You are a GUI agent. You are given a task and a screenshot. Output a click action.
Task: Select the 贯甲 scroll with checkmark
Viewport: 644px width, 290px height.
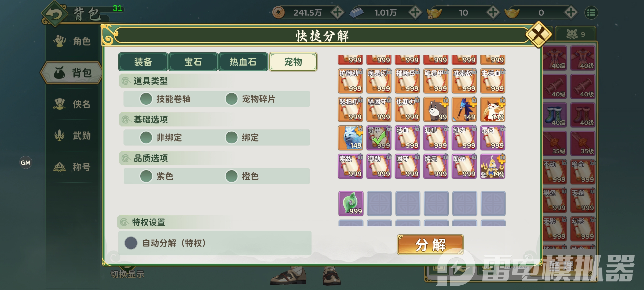pos(379,138)
